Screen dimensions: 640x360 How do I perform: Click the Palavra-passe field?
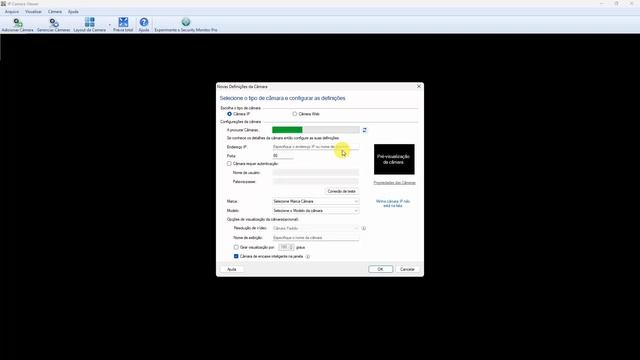316,182
